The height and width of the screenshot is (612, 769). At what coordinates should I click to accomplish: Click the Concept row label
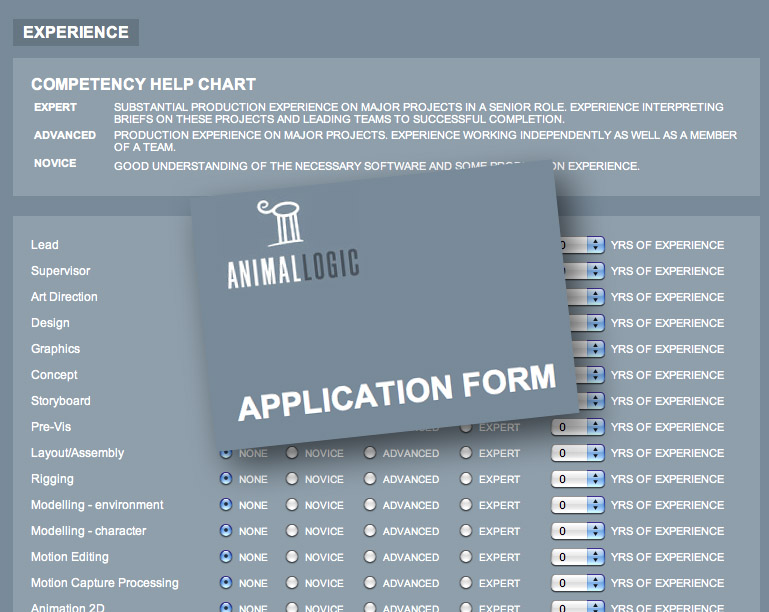(54, 375)
